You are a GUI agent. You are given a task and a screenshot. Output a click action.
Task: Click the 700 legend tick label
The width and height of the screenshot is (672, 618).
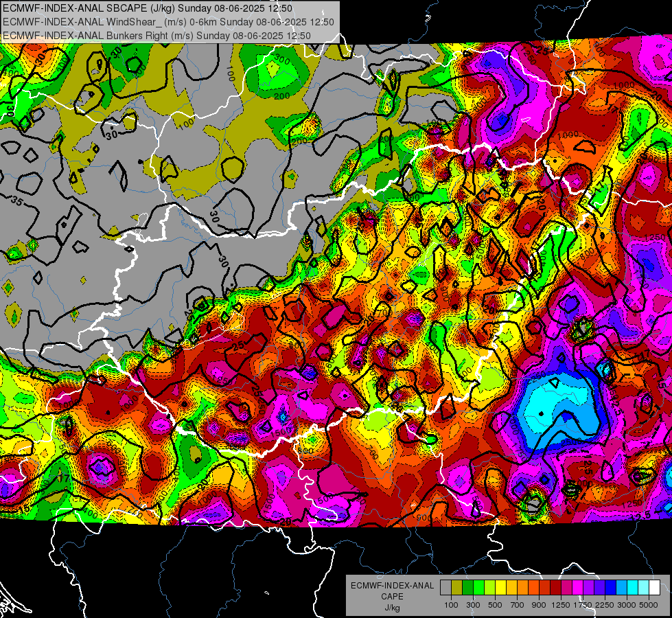click(x=518, y=605)
